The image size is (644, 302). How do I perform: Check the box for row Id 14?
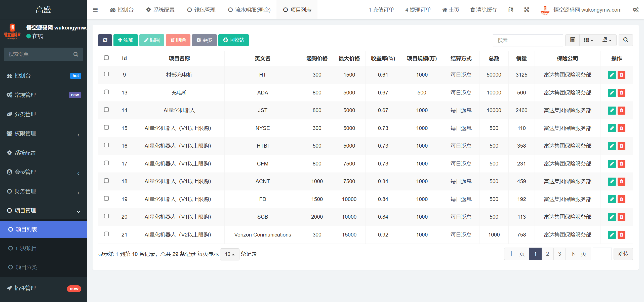106,110
